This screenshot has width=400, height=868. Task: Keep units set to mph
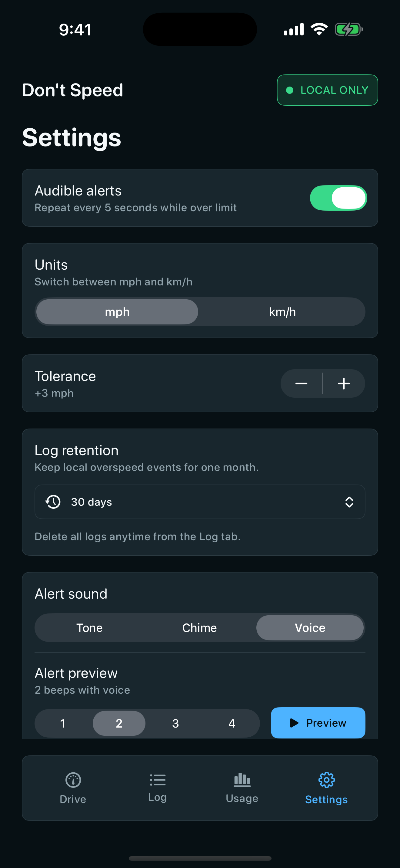coord(117,312)
